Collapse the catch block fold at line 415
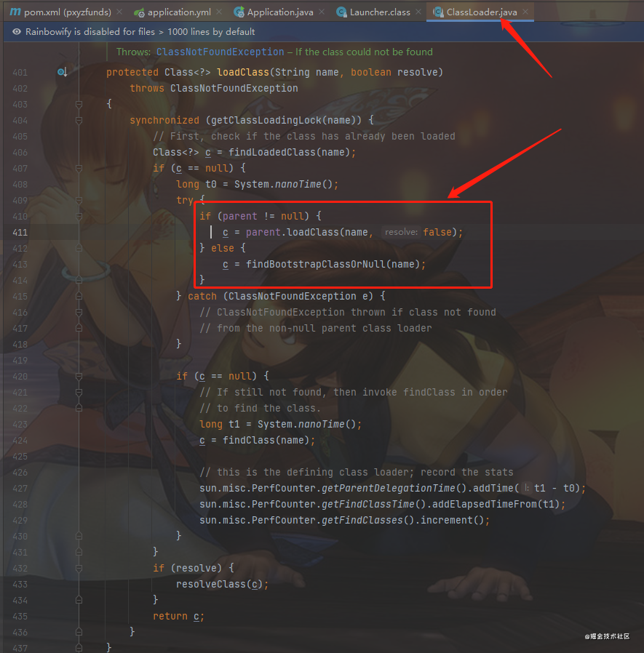 79,296
